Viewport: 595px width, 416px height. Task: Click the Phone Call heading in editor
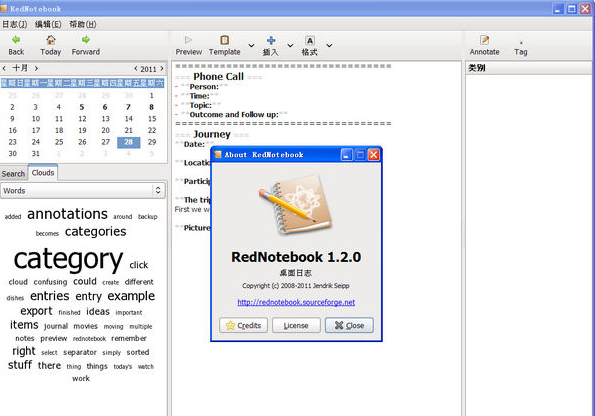click(218, 76)
